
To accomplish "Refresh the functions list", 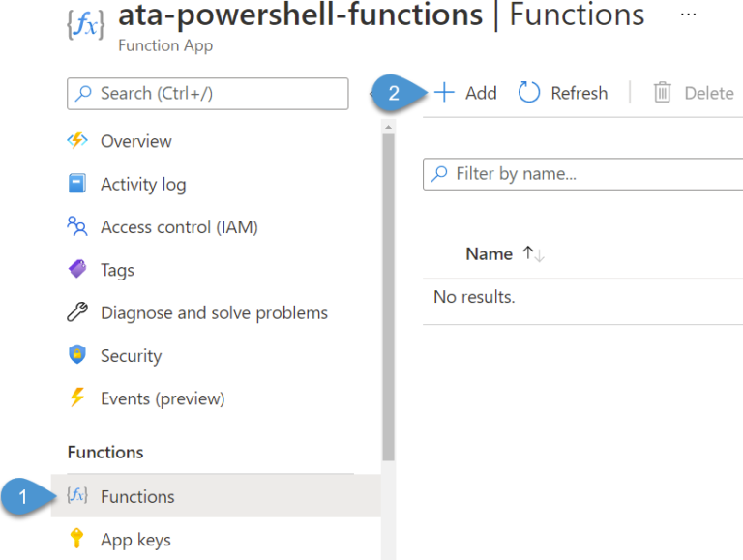I will coord(563,93).
